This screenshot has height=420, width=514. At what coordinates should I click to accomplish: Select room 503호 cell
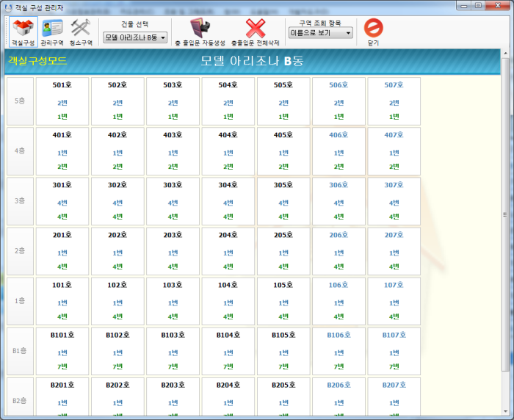click(x=173, y=101)
